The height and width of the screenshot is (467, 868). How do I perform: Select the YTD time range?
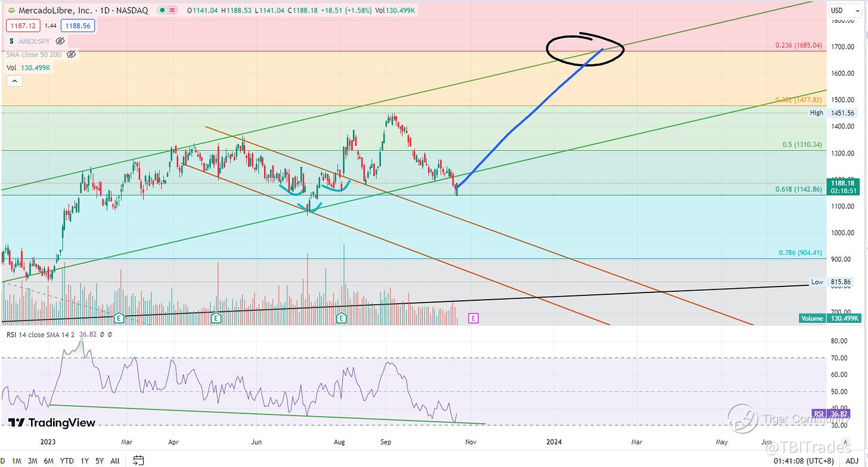click(x=67, y=460)
